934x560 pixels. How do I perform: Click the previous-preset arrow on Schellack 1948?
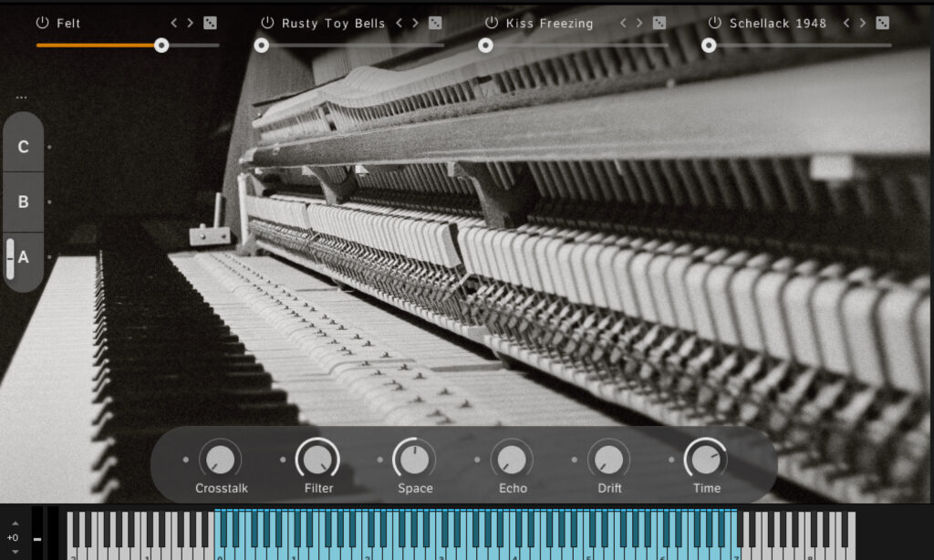[x=845, y=23]
